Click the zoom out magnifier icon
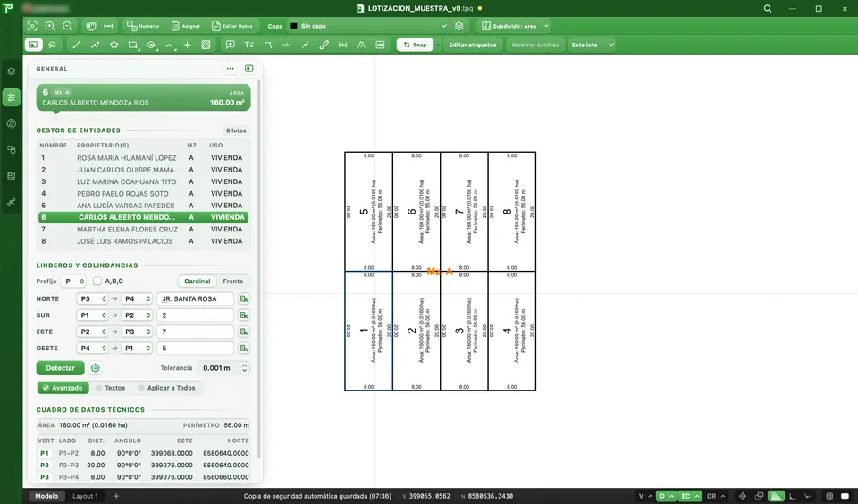Image resolution: width=858 pixels, height=504 pixels. tap(67, 26)
